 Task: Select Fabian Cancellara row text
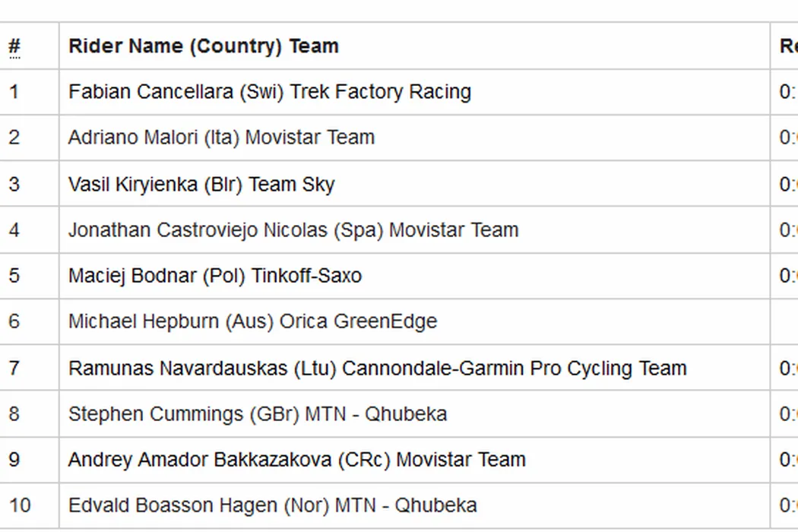click(x=269, y=92)
